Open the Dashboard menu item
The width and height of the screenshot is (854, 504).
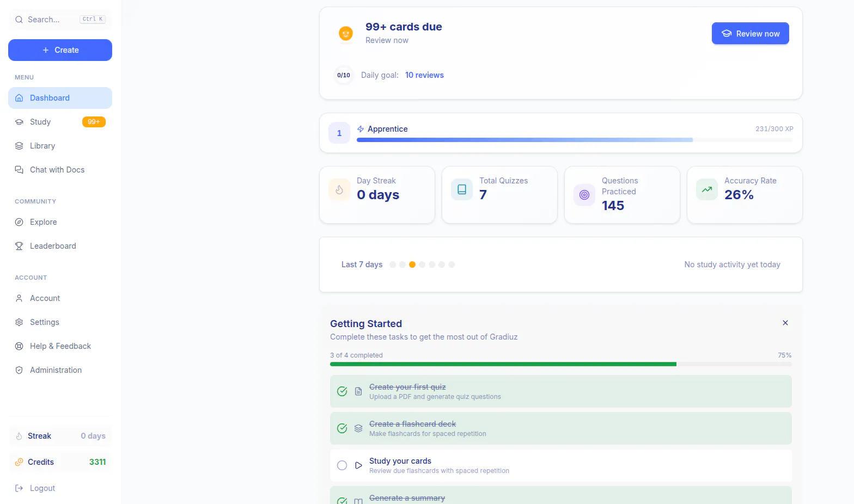pyautogui.click(x=60, y=98)
